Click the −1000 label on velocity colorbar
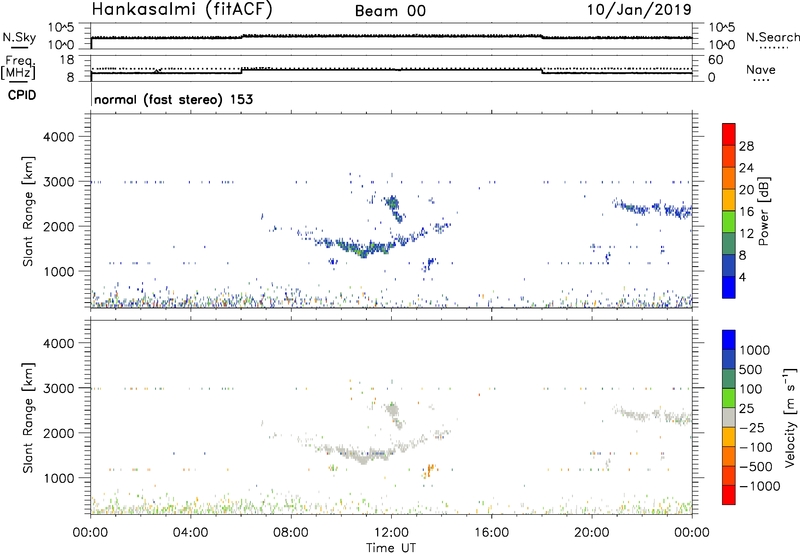The height and width of the screenshot is (554, 800). pyautogui.click(x=760, y=486)
